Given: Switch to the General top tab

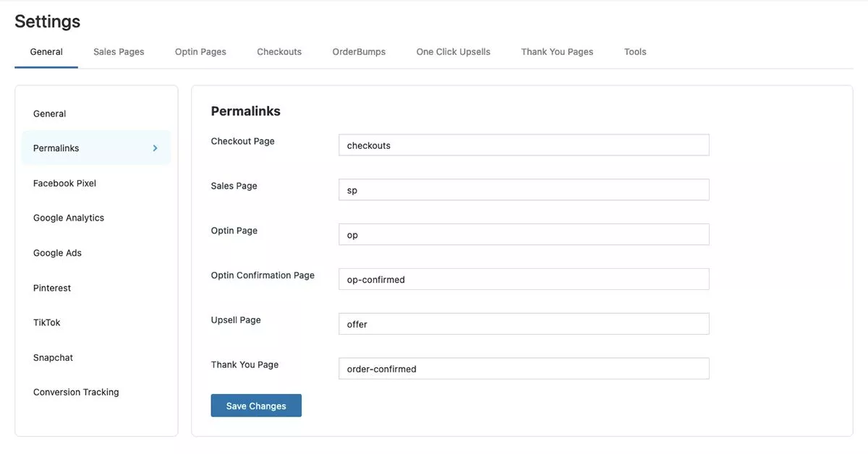Looking at the screenshot, I should coord(46,52).
